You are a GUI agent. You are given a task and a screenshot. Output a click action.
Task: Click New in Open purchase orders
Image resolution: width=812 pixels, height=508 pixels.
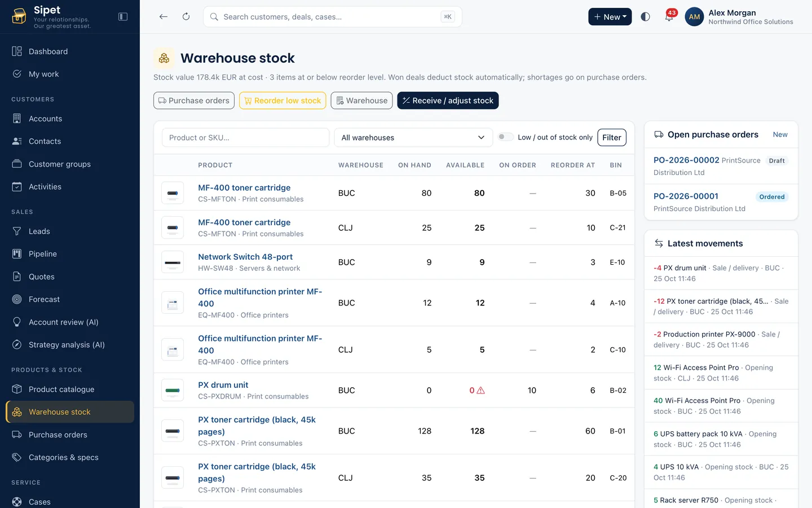click(x=780, y=134)
